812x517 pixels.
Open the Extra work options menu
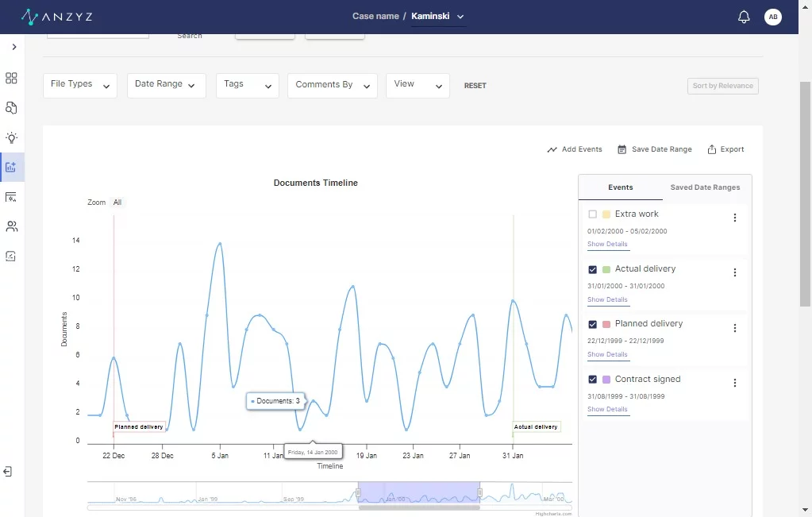pyautogui.click(x=734, y=218)
